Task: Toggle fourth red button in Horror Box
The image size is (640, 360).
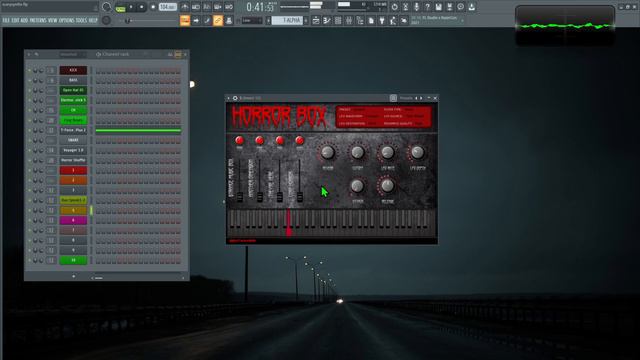Action: pos(299,140)
